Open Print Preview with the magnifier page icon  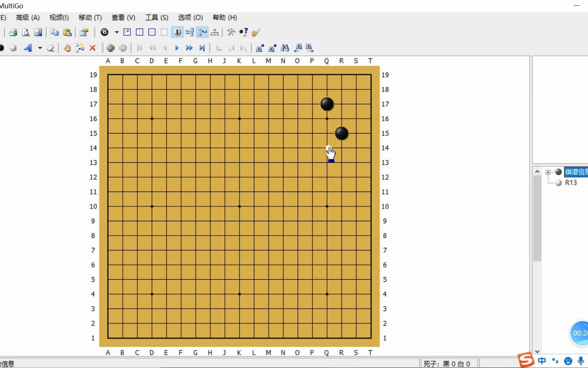[26, 32]
